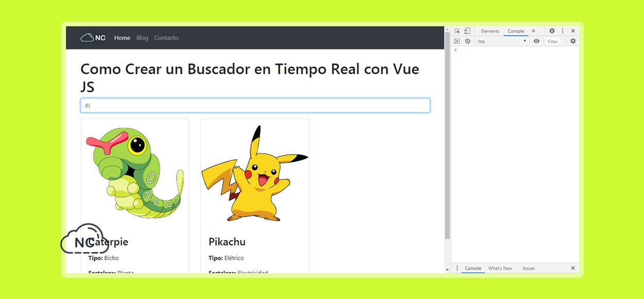Click the 'Pikachu' card title
The image size is (644, 299).
pos(227,242)
